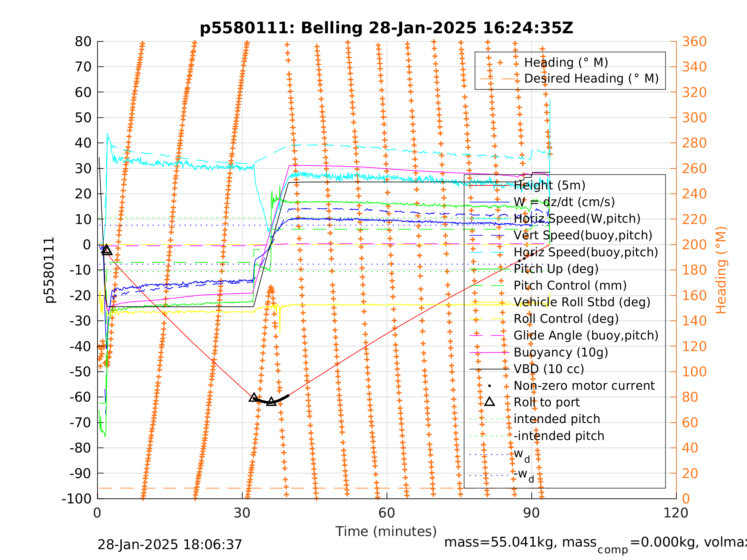This screenshot has height=560, width=747.
Task: Click the orange '220' tick on the right axis
Action: point(694,220)
